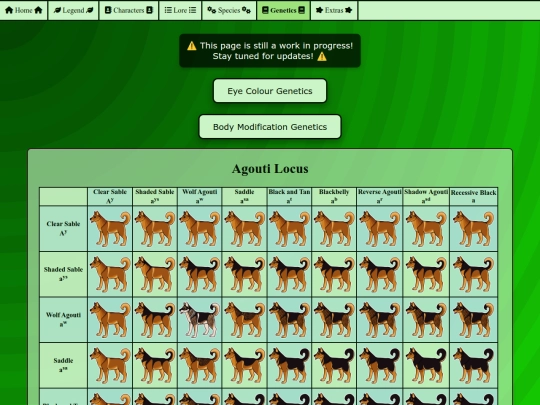
Task: Click dog image at Wolf Agouti row, Saddle column
Action: point(244,320)
